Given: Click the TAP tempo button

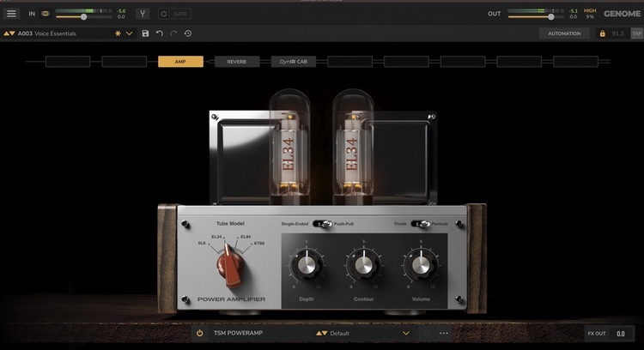Looking at the screenshot, I should pyautogui.click(x=636, y=33).
